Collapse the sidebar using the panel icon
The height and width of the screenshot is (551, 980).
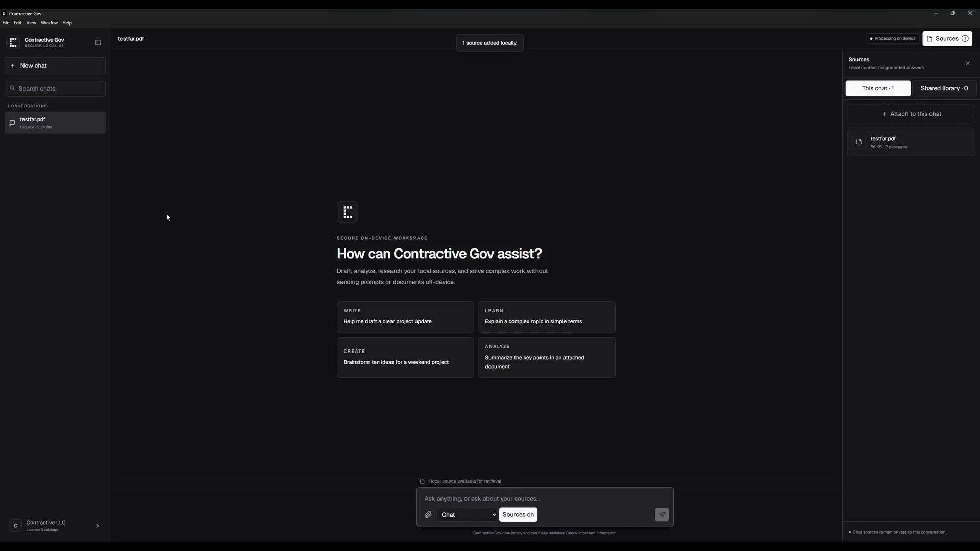(x=98, y=42)
